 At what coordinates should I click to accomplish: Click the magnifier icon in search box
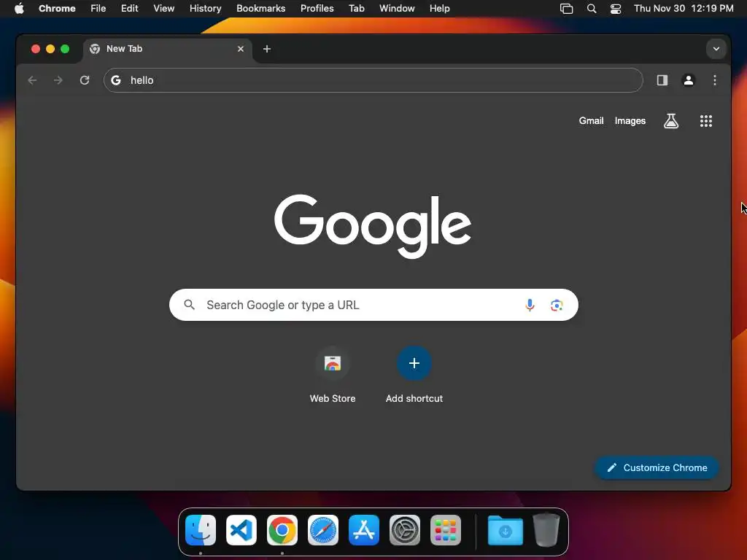point(190,305)
